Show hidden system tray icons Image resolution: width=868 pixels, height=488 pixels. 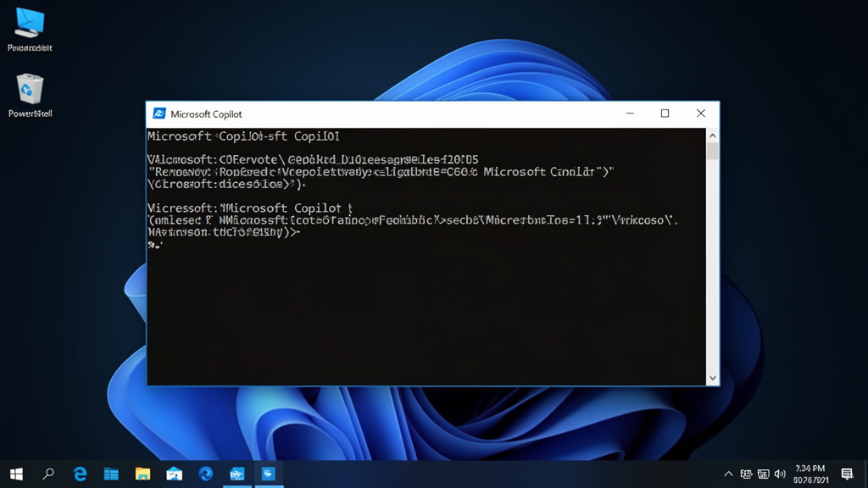point(728,474)
